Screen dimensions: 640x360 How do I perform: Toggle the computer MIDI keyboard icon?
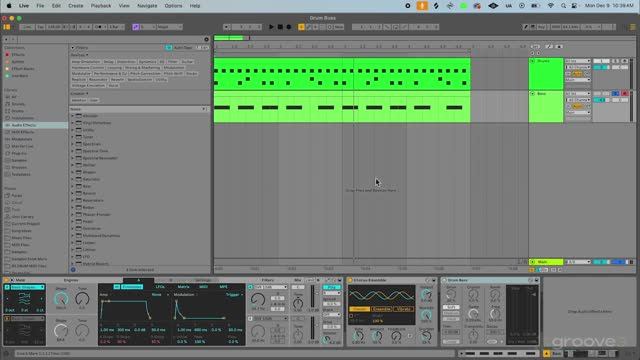click(533, 27)
